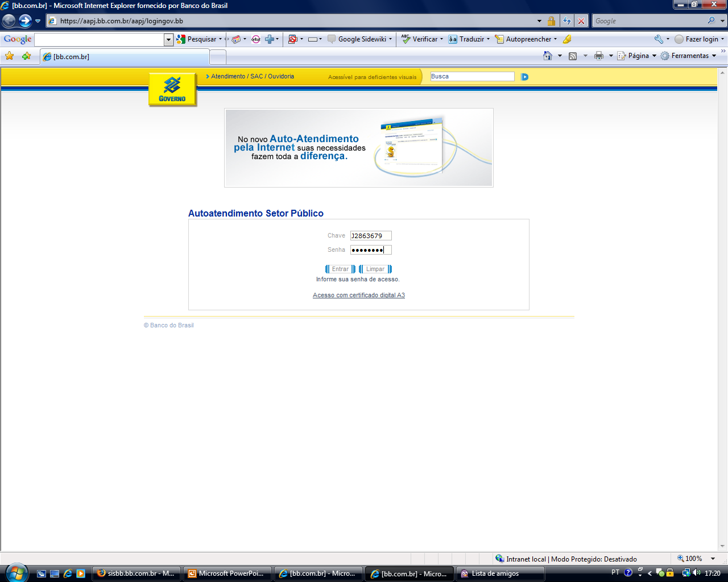Image resolution: width=728 pixels, height=582 pixels.
Task: Expand the address bar history dropdown
Action: click(539, 21)
